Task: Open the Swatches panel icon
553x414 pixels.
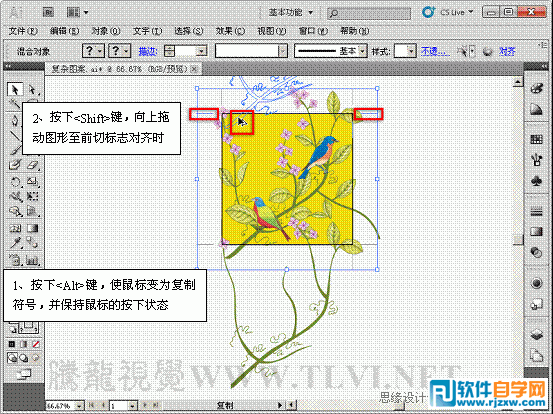Action: click(536, 139)
